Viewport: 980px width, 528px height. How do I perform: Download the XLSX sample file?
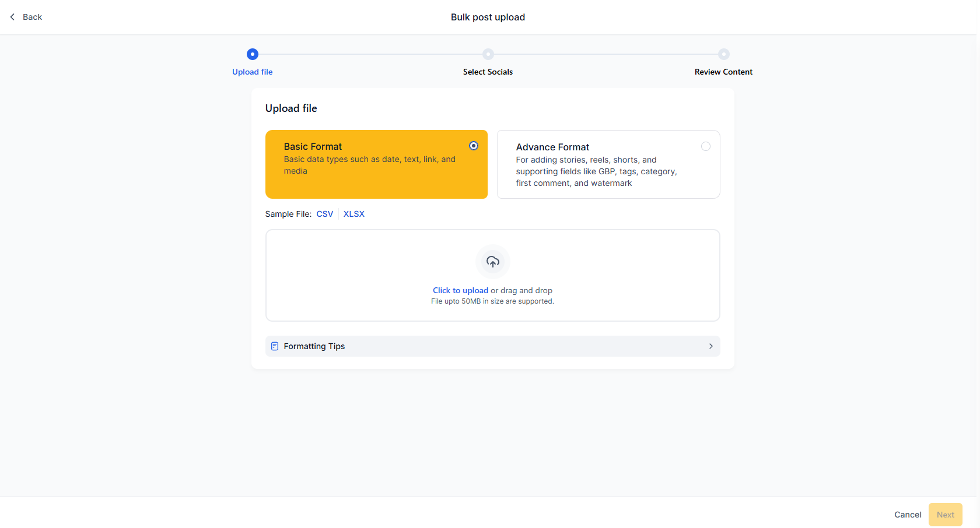(354, 214)
